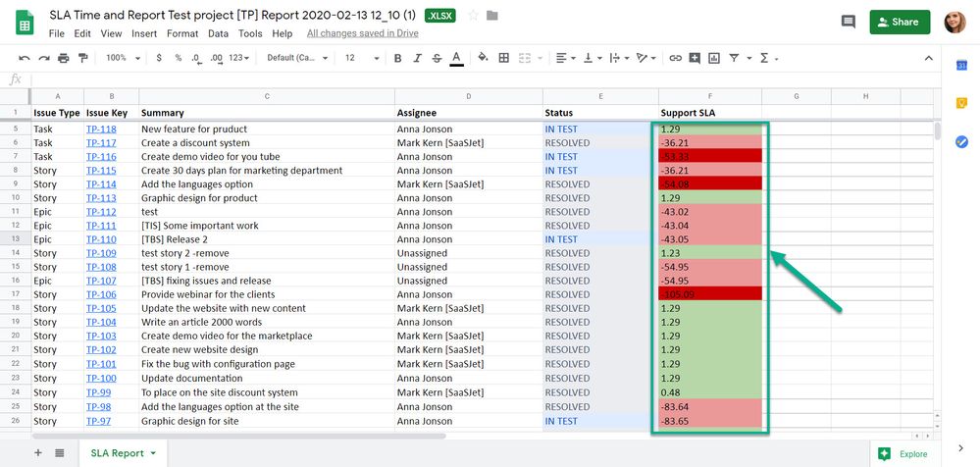This screenshot has width=980, height=467.
Task: Select the paint format tool
Action: click(x=83, y=58)
